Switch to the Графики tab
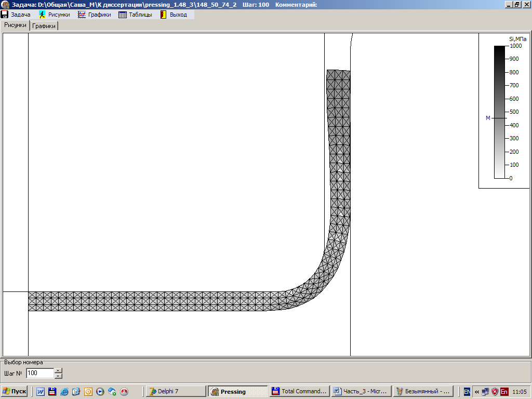532x399 pixels. point(44,25)
